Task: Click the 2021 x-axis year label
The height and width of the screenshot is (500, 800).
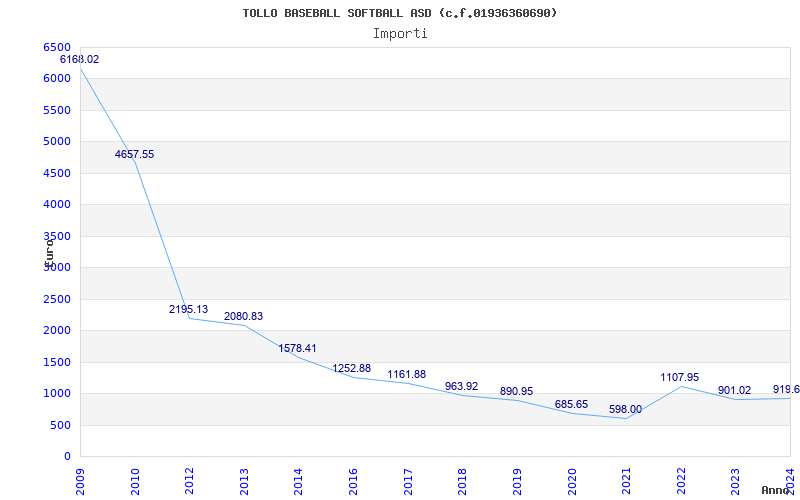Action: (x=626, y=482)
